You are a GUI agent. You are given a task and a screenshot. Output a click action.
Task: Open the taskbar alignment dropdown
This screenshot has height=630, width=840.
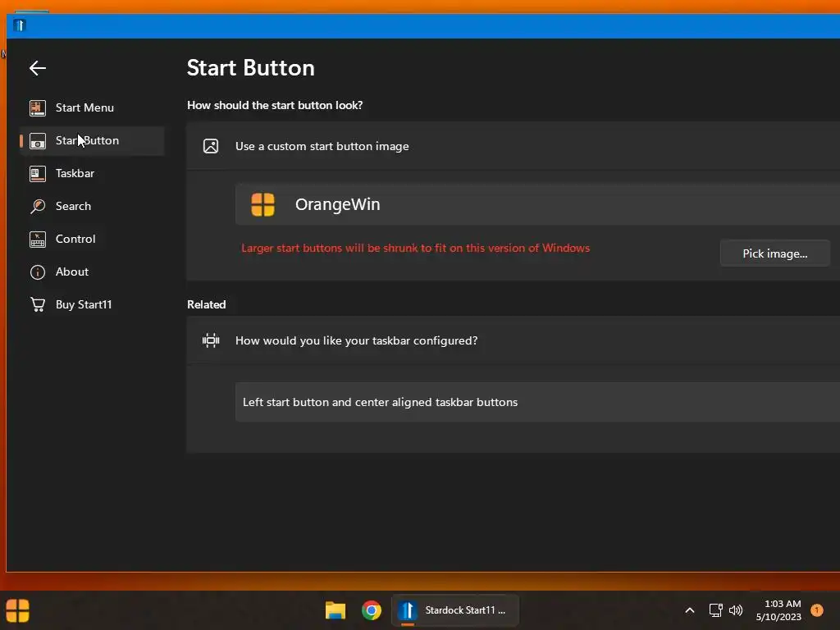click(x=537, y=402)
